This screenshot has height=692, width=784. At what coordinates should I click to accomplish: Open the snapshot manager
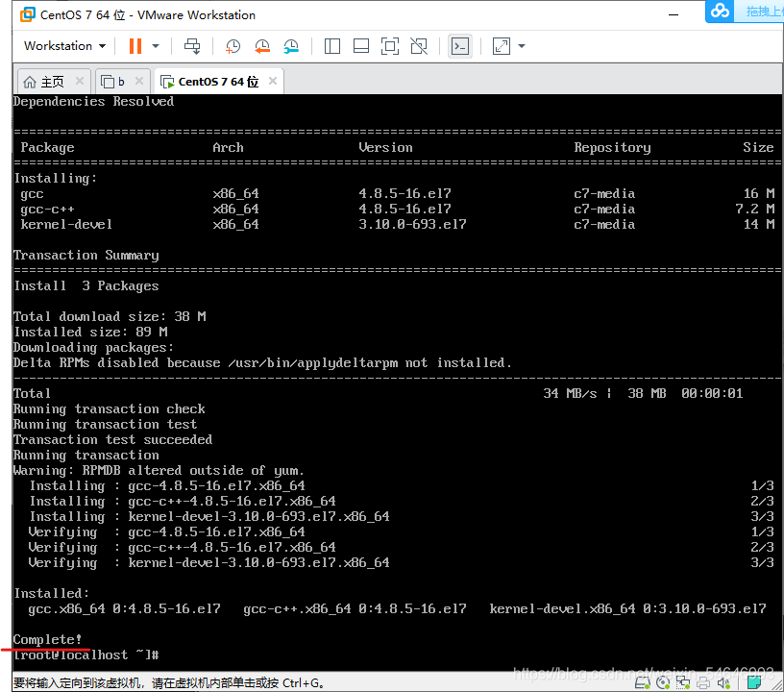[291, 46]
